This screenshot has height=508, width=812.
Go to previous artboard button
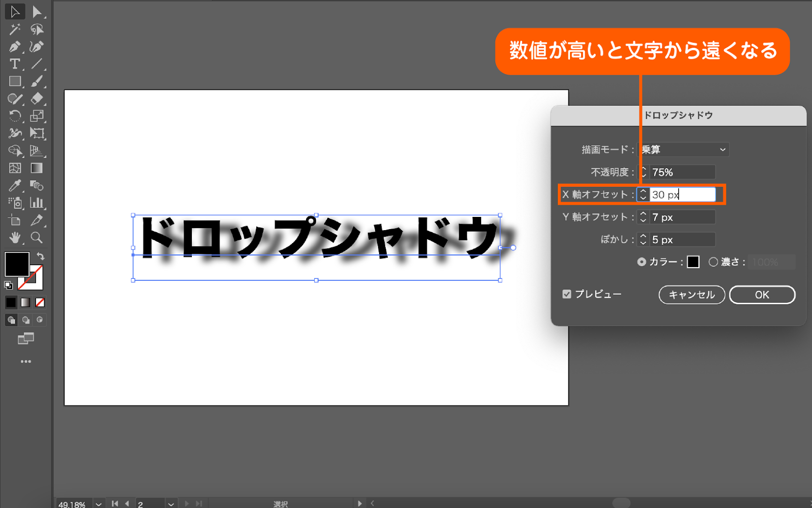click(127, 503)
